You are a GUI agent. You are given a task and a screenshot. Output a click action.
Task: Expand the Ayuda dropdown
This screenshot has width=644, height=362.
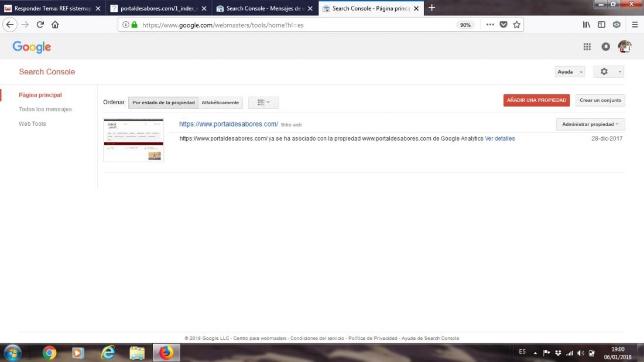pos(570,72)
